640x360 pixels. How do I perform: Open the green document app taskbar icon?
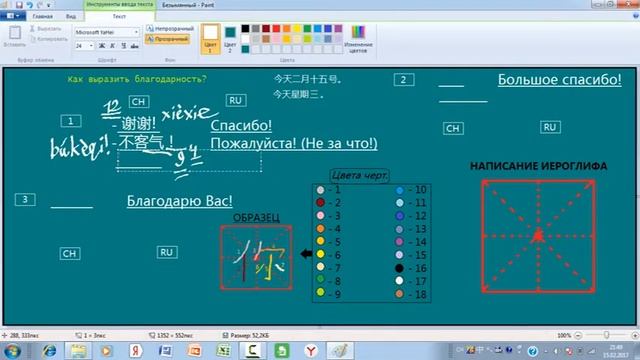(282, 351)
